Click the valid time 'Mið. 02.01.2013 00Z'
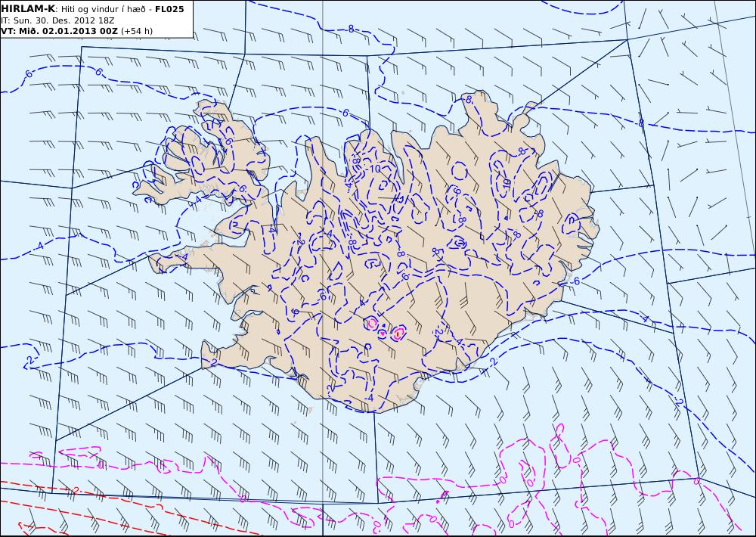Screen dimensions: 756x537 (68, 31)
